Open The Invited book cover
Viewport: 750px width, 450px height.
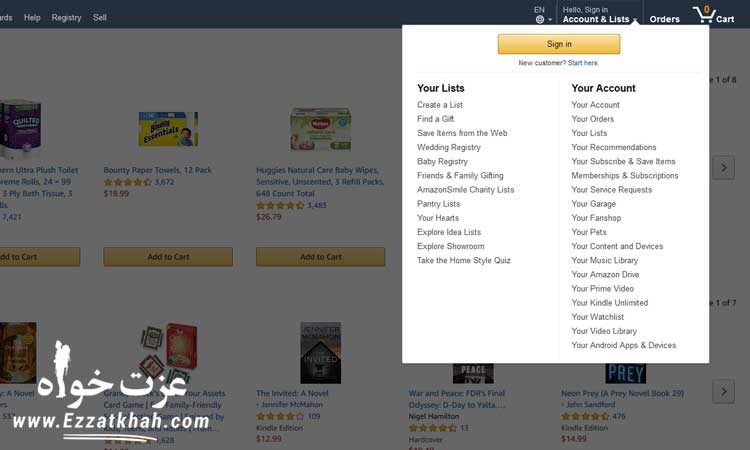[x=320, y=353]
